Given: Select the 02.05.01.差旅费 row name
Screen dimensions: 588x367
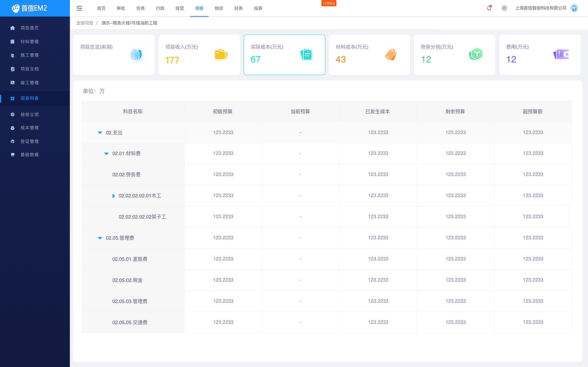Looking at the screenshot, I should pos(130,259).
